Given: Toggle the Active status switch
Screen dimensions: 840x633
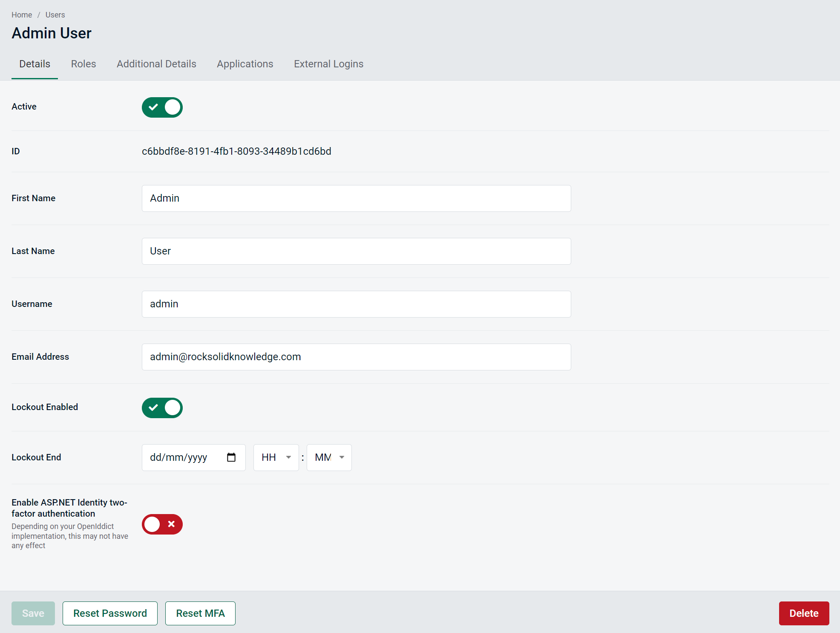Looking at the screenshot, I should coord(161,107).
